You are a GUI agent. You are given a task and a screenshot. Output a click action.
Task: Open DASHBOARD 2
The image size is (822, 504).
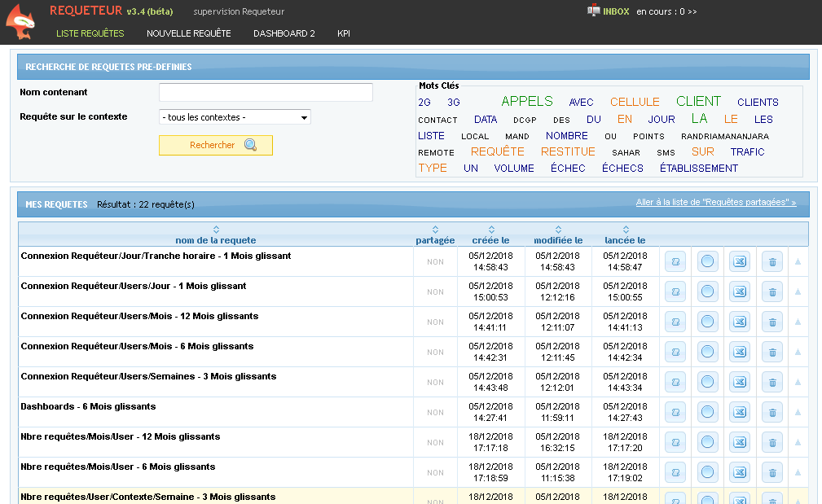coord(284,33)
